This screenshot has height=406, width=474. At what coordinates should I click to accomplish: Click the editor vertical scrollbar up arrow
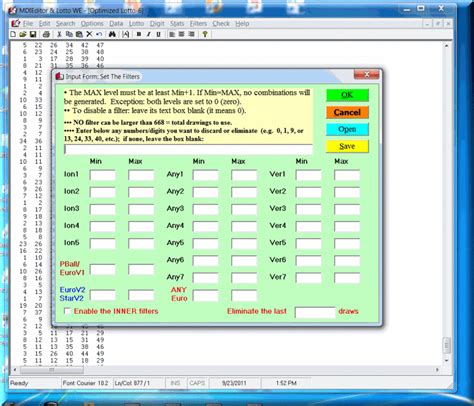[x=447, y=45]
